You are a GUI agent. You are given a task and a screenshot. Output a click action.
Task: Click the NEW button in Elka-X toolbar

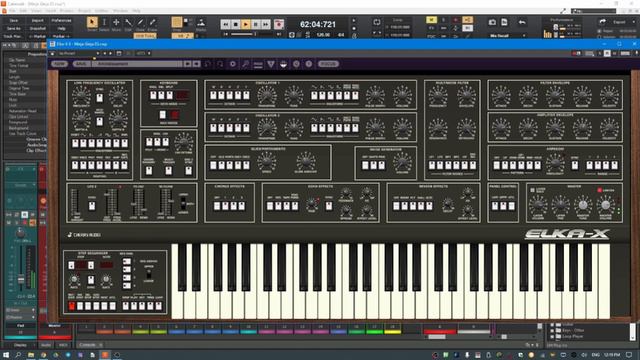[x=59, y=64]
